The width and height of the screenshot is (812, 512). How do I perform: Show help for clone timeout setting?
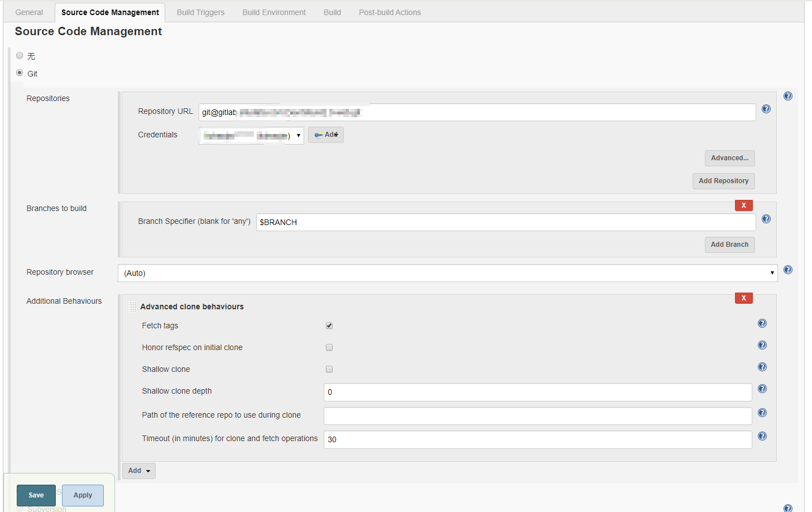coord(762,437)
